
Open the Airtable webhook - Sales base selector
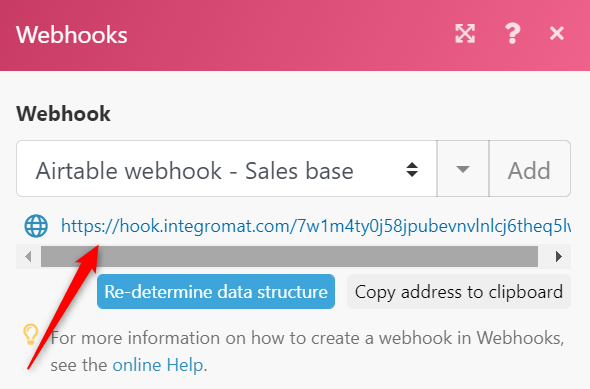click(x=227, y=169)
